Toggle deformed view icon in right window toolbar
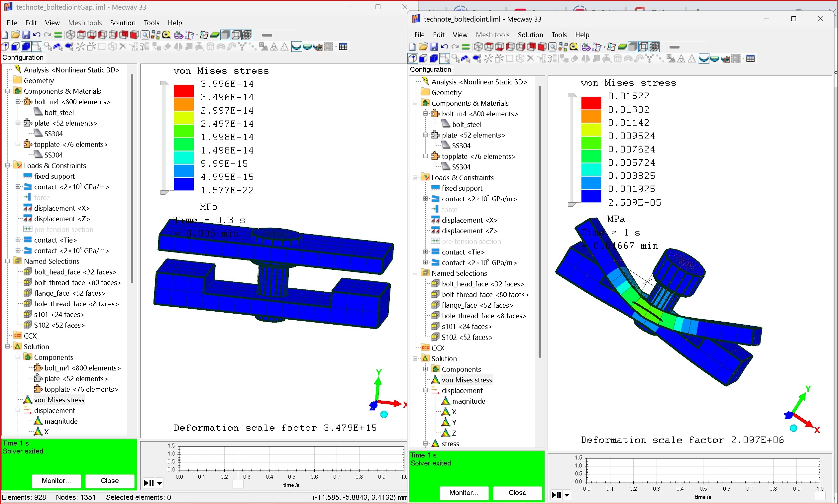 coord(704,59)
